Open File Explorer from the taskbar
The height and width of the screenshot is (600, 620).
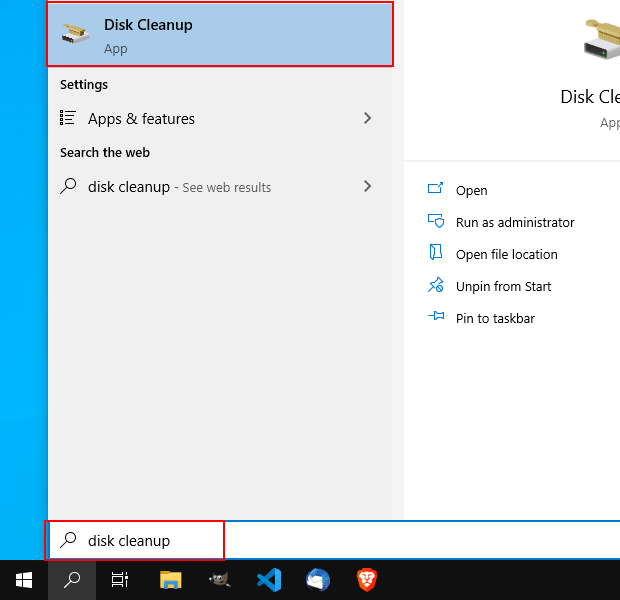(x=170, y=580)
